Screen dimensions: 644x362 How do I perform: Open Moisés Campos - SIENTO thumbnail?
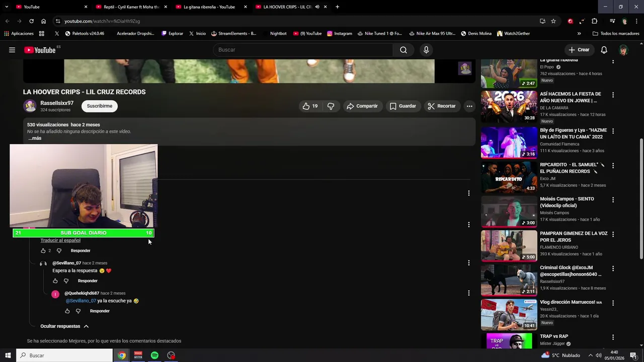[509, 212]
